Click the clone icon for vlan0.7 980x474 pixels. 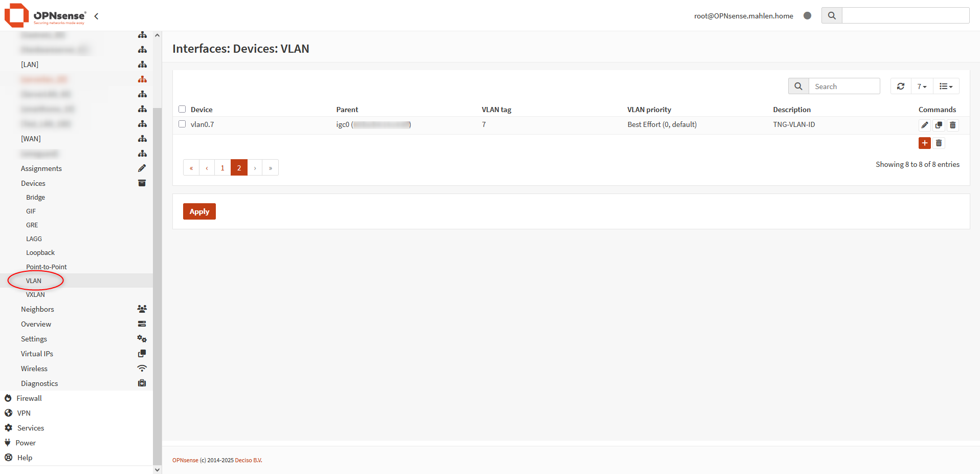click(x=939, y=125)
